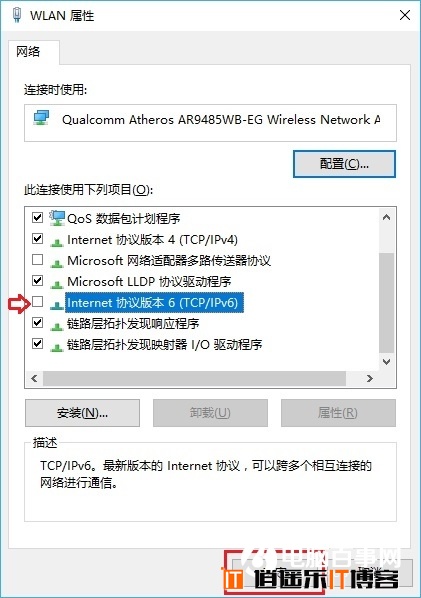Image resolution: width=421 pixels, height=598 pixels.
Task: Switch to the 网络 tab
Action: (x=28, y=51)
